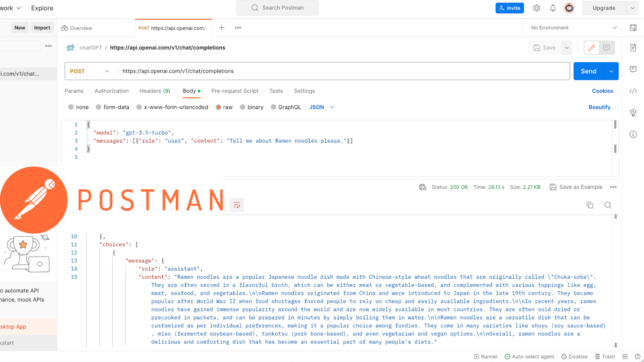
Task: Open the workspace dropdown chevron
Action: point(18,8)
